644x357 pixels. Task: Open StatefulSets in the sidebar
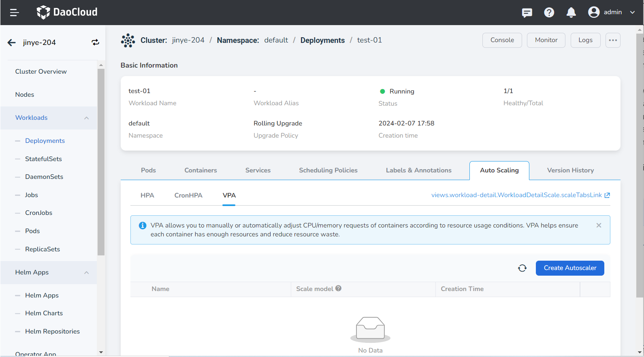[43, 159]
